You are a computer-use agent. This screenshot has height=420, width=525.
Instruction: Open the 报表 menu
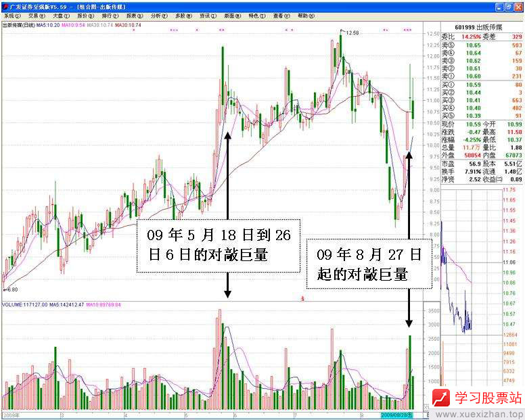[x=135, y=16]
